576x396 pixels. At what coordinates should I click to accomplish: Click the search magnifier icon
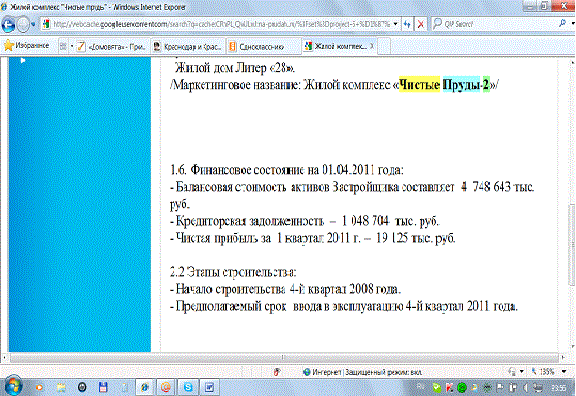562,24
